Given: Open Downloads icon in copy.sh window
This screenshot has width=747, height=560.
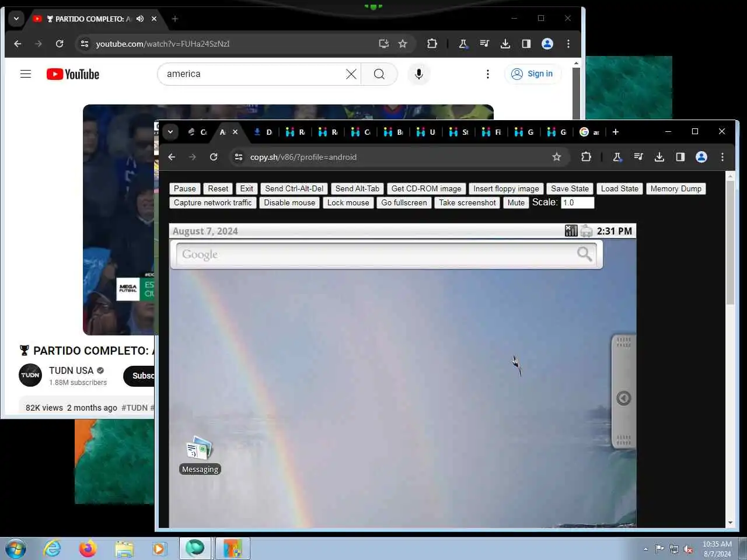Looking at the screenshot, I should tap(659, 157).
